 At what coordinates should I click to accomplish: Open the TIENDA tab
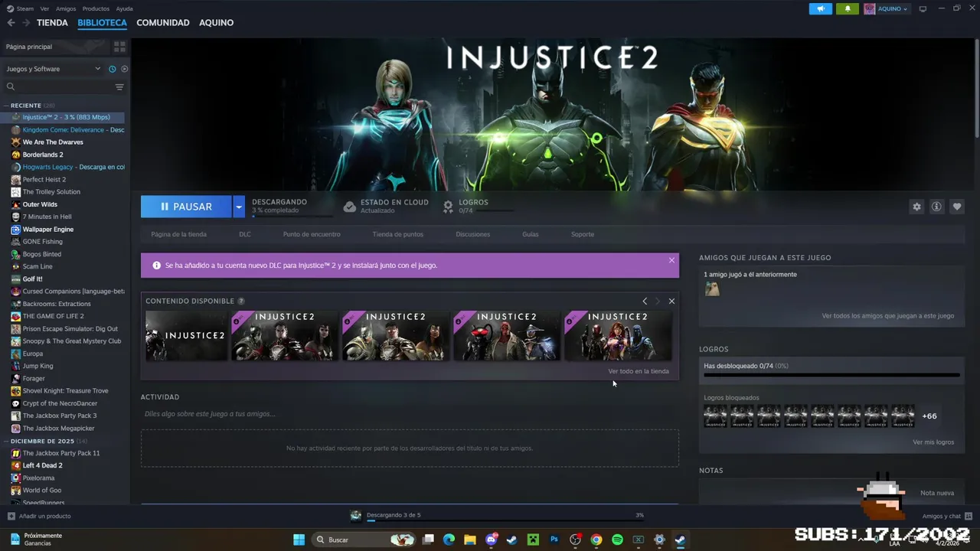pyautogui.click(x=52, y=23)
